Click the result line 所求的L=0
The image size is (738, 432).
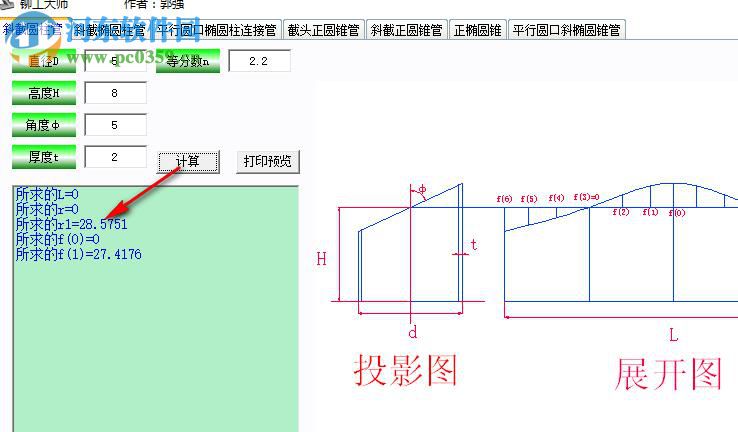[47, 194]
